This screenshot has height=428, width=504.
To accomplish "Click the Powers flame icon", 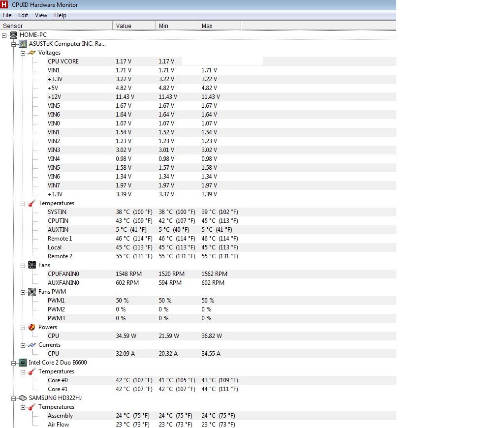I will [32, 327].
